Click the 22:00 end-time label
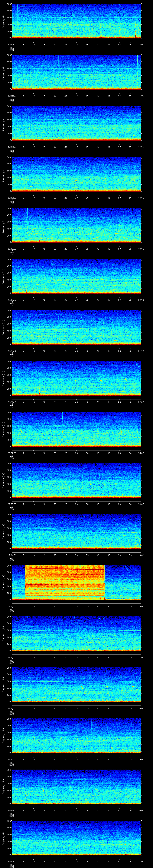153x868 pixels. point(141,402)
